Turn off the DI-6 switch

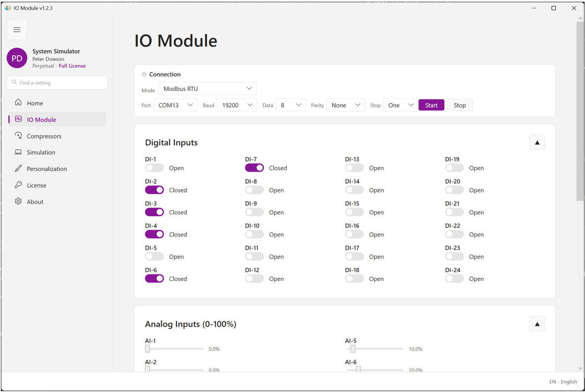(x=154, y=278)
